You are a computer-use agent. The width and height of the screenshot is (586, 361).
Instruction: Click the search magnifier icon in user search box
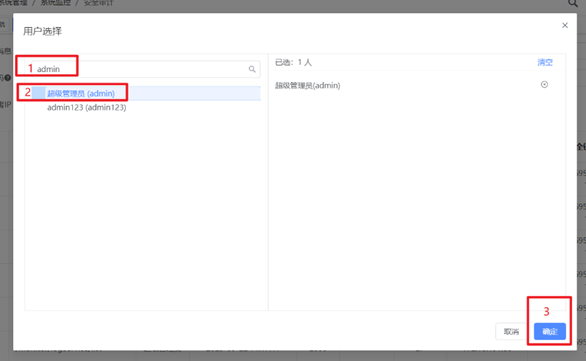click(x=252, y=69)
